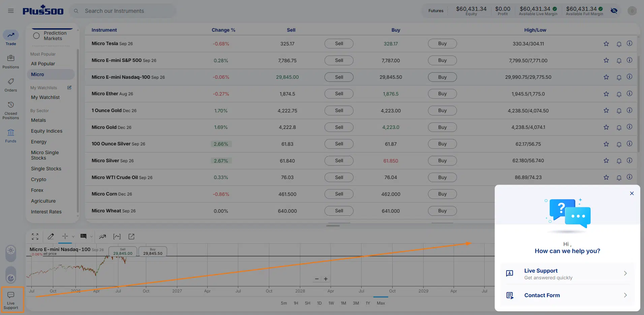Click the chart's Sell 29,845.00 price box

tap(123, 252)
